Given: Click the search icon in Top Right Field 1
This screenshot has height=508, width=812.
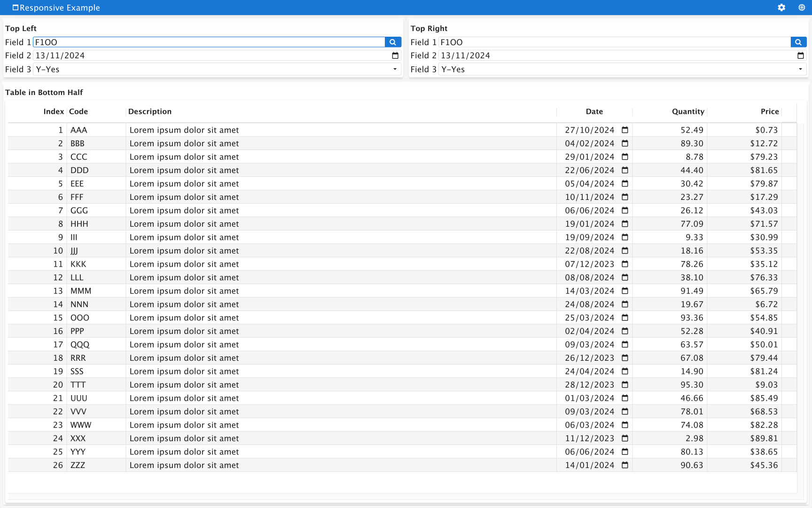Looking at the screenshot, I should (798, 42).
